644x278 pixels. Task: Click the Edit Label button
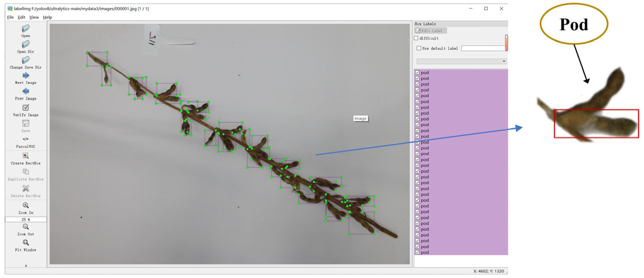click(430, 31)
